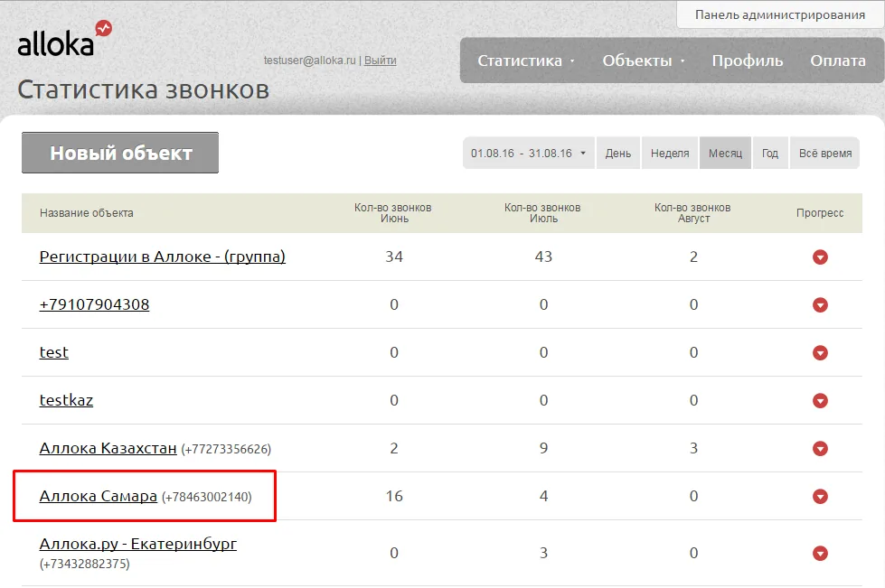Click red progress arrow for Регистрации в Аллоке

point(820,257)
